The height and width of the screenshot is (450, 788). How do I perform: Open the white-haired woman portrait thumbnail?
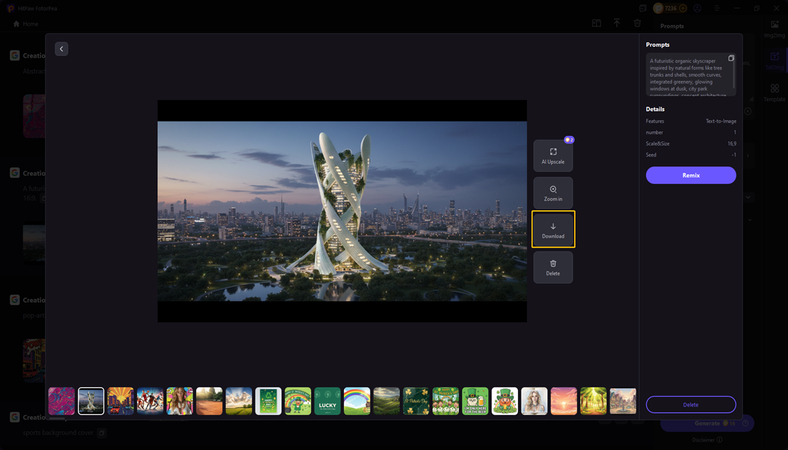click(x=534, y=401)
